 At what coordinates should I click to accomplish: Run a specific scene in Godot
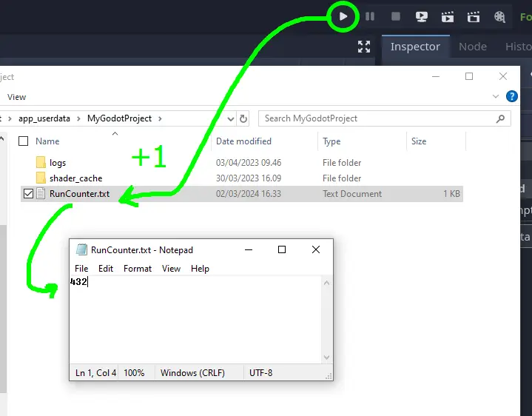tap(474, 16)
